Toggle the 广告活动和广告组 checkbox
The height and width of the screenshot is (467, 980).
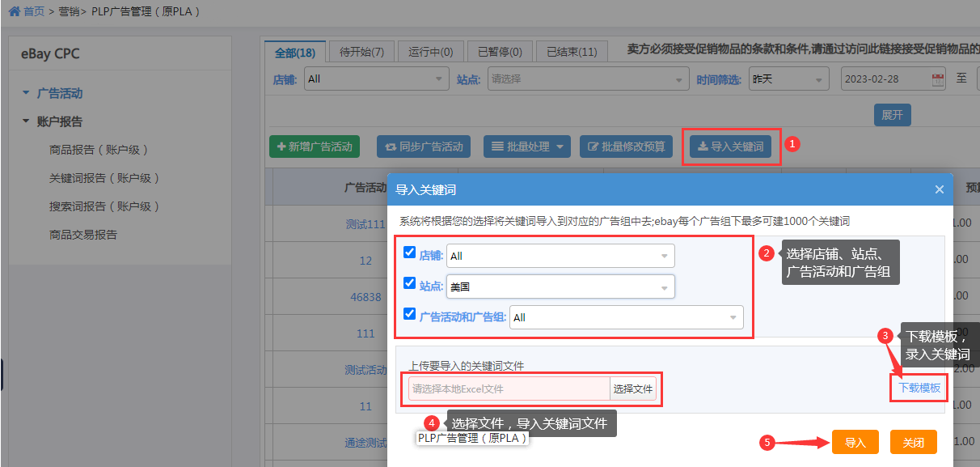(x=409, y=314)
